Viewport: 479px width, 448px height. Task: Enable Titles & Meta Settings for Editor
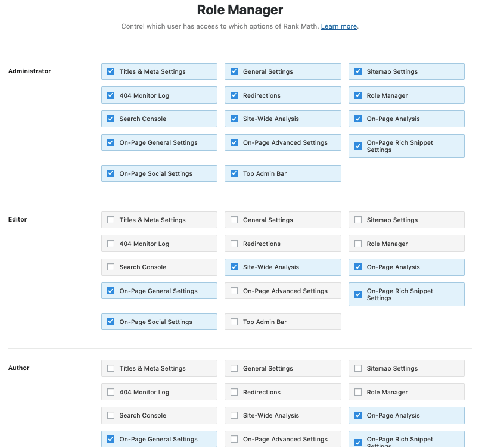click(110, 219)
